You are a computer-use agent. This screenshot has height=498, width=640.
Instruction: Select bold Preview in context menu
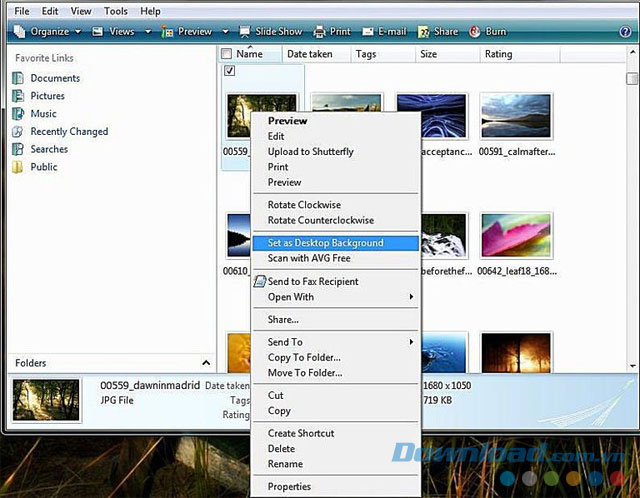[336, 121]
